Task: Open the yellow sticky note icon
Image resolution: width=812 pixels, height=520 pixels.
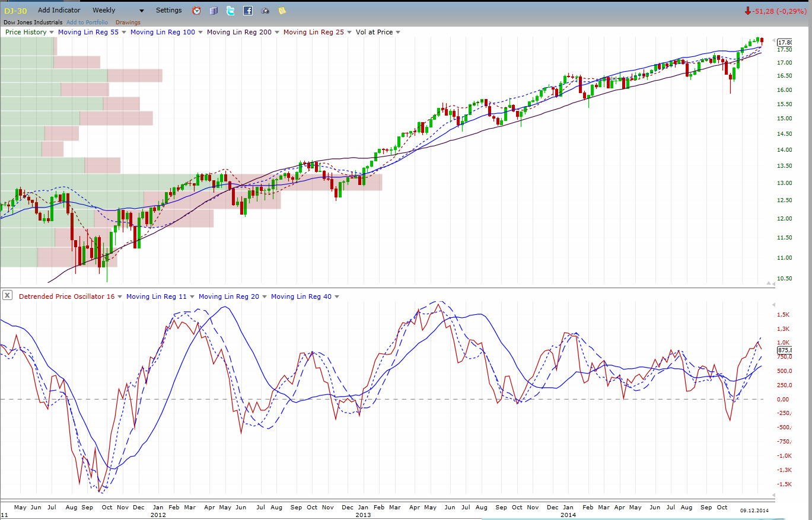Action: click(x=282, y=11)
